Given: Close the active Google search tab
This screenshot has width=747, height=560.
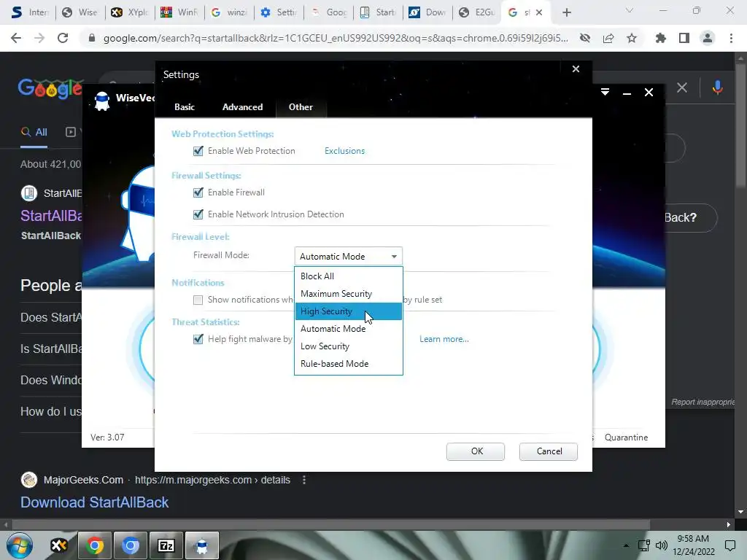Looking at the screenshot, I should click(539, 12).
